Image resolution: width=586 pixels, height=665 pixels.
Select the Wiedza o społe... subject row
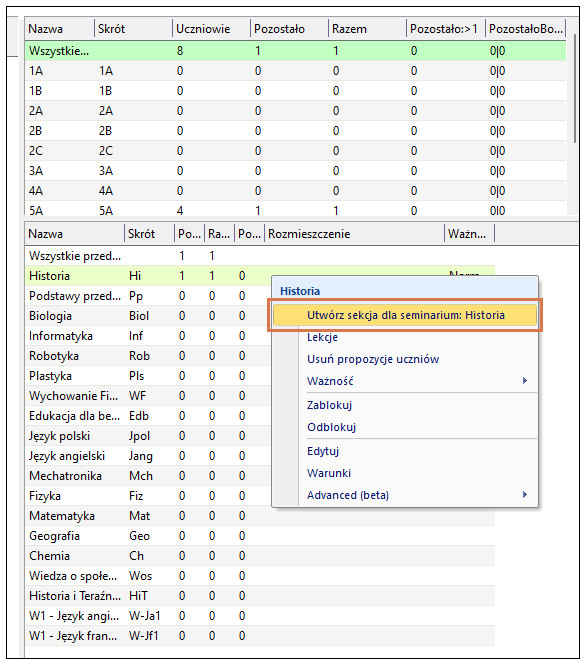(x=260, y=576)
